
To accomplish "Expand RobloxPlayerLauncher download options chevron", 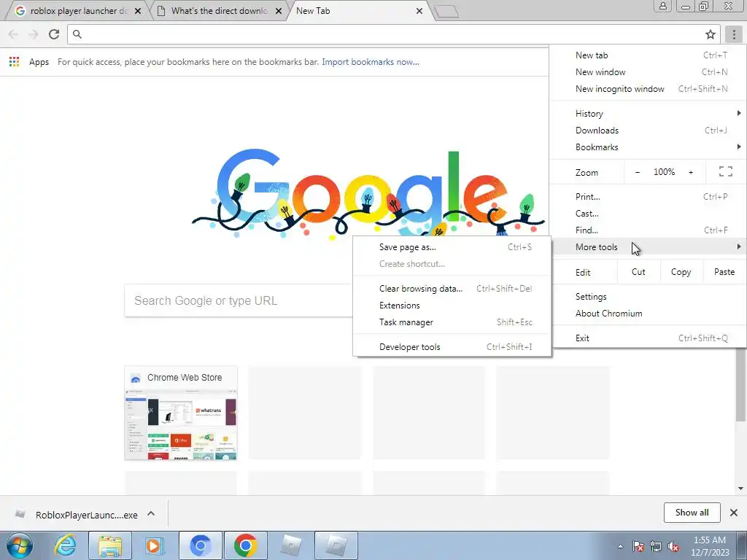I will tap(151, 513).
